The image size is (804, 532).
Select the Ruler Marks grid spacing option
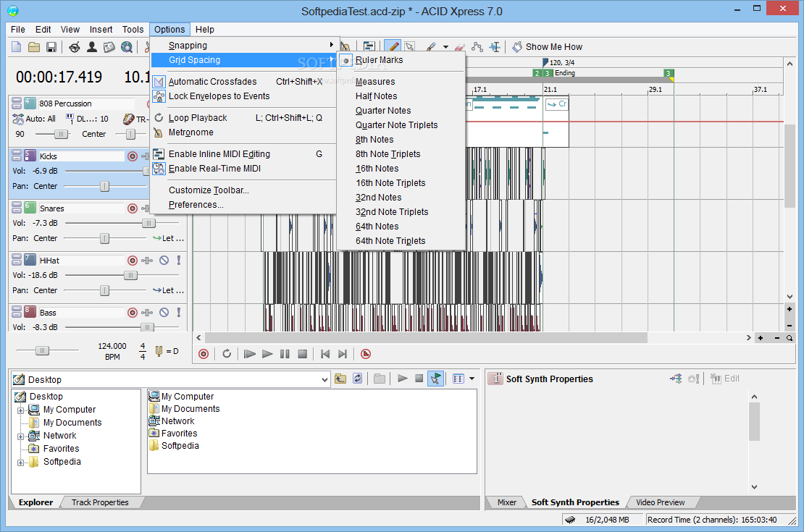[401, 60]
